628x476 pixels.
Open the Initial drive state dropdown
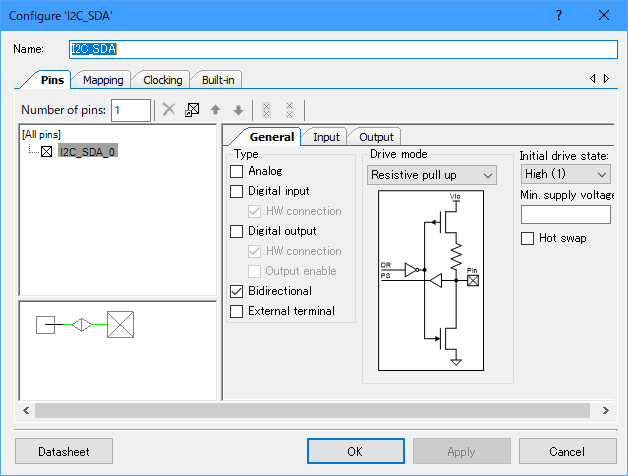tap(565, 175)
